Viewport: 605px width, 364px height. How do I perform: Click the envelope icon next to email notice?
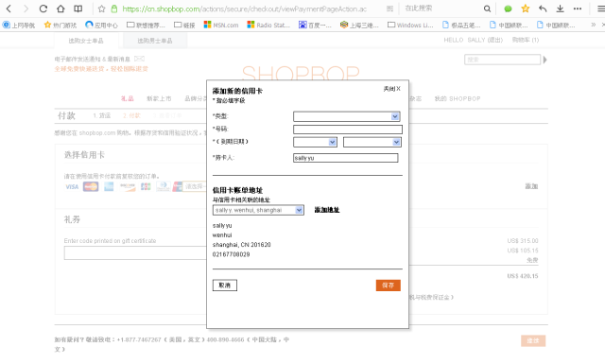tap(139, 59)
